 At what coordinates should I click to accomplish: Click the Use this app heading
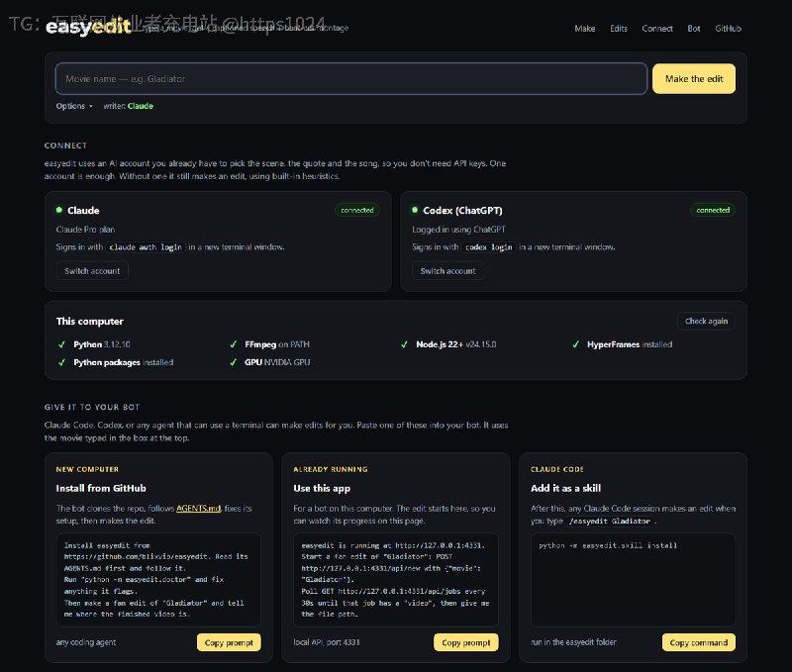tap(322, 488)
